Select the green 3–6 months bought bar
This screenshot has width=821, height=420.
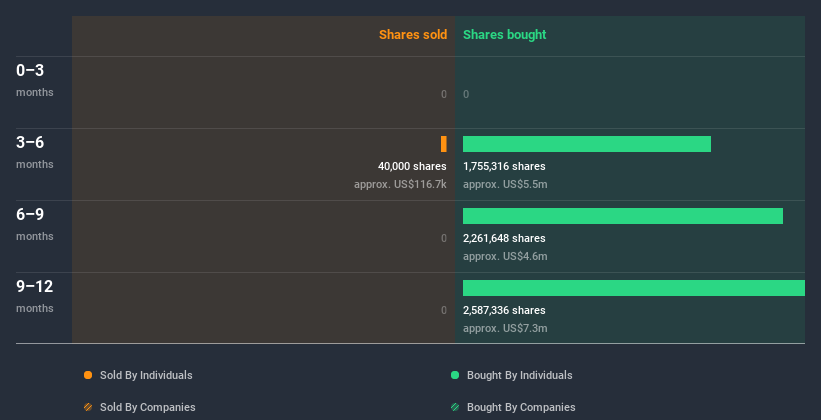[x=587, y=144]
